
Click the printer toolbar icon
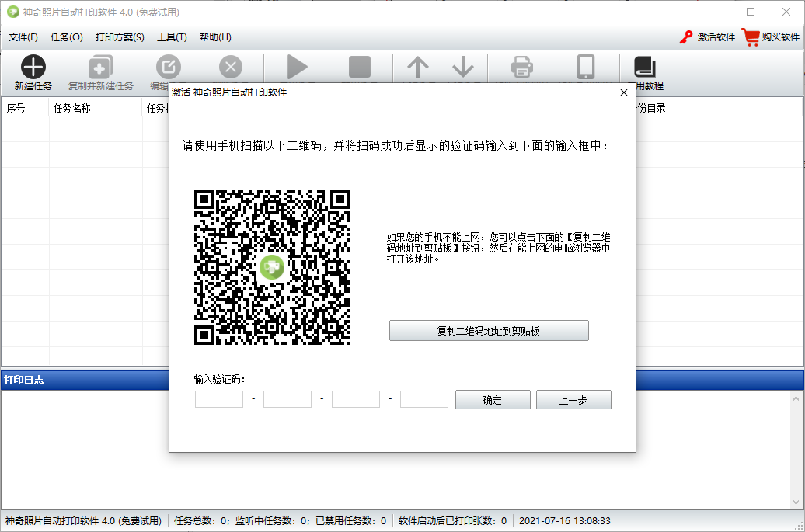click(x=522, y=67)
